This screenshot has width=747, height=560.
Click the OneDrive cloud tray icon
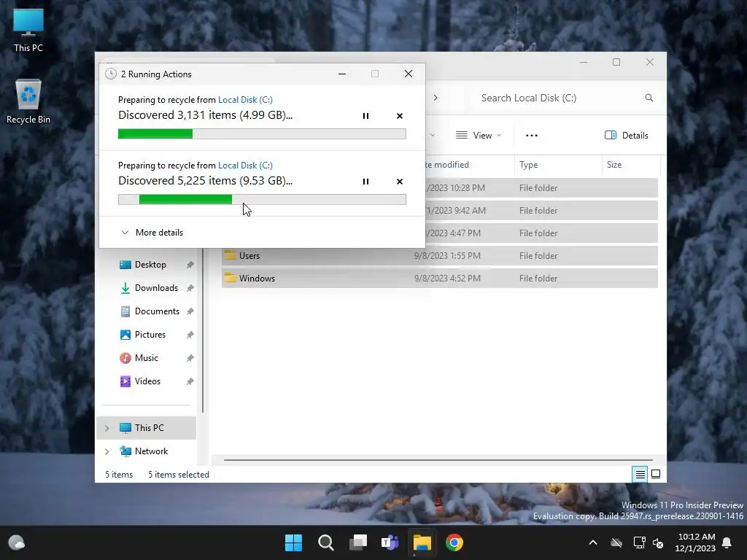[x=616, y=542]
